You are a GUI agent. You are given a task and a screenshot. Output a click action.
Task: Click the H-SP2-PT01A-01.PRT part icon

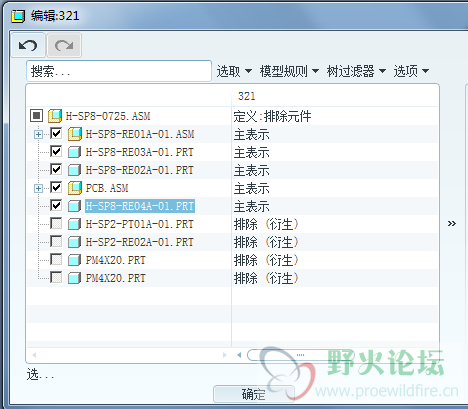[x=74, y=224]
